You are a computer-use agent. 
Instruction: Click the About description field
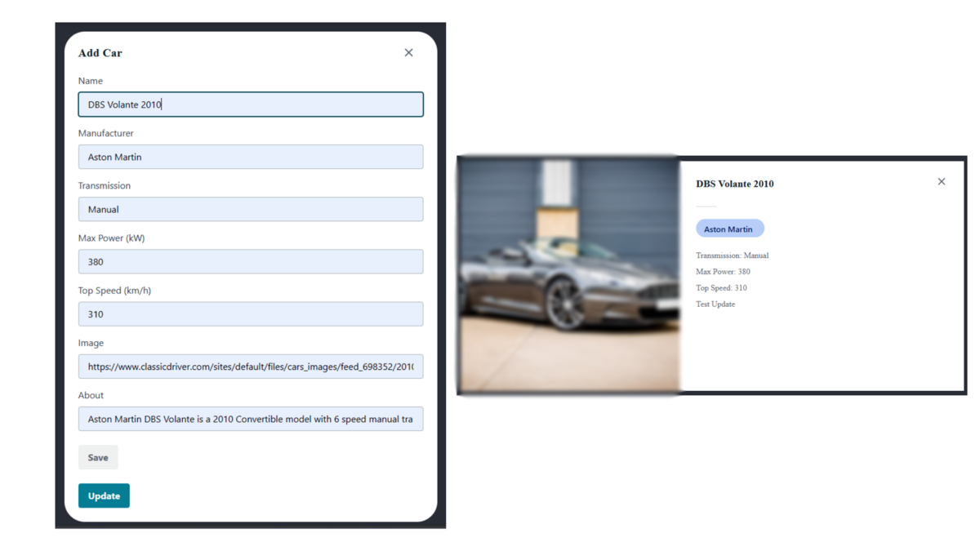(x=251, y=419)
